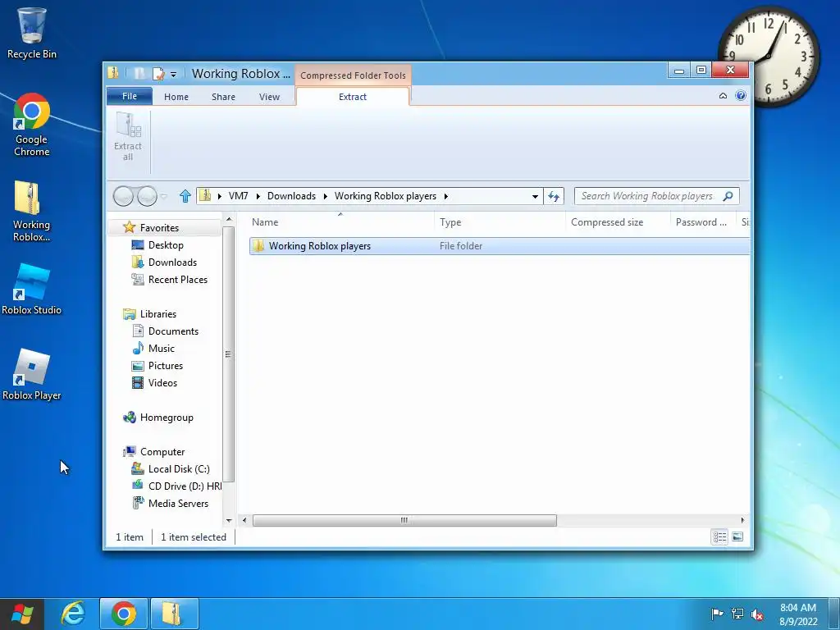Open the Music library

[153, 348]
